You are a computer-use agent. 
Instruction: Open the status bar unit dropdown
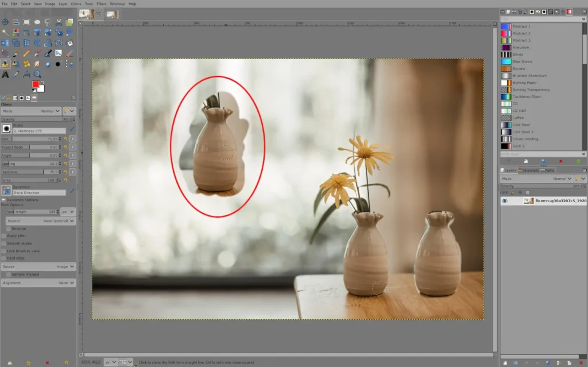tap(110, 362)
